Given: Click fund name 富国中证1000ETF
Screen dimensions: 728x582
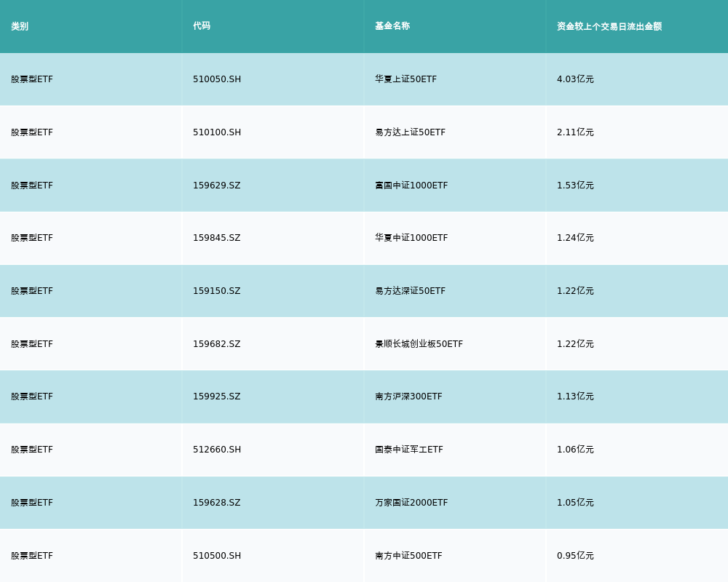Looking at the screenshot, I should coord(411,186).
